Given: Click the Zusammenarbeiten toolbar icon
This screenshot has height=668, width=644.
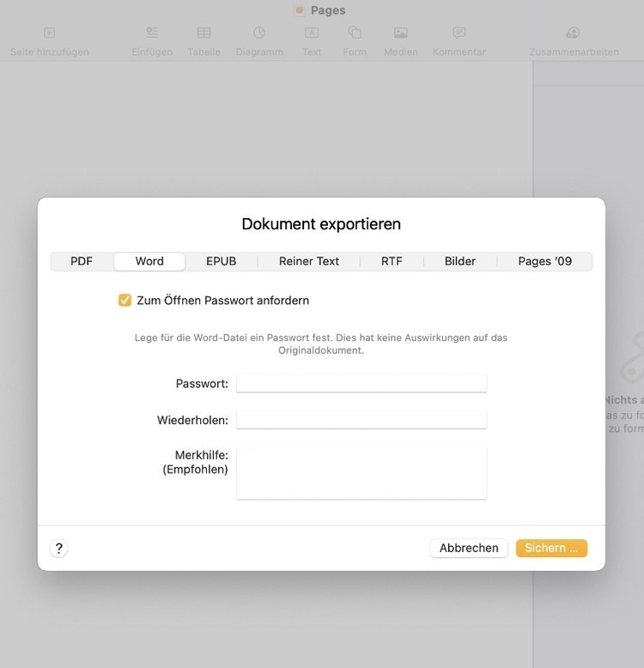Looking at the screenshot, I should click(x=574, y=33).
